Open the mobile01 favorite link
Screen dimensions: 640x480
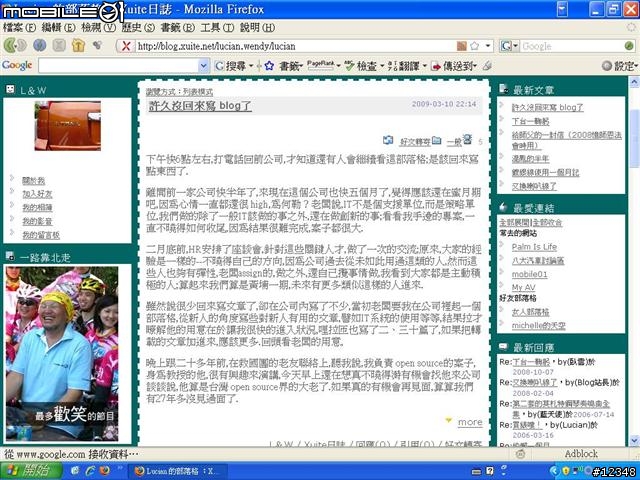click(x=529, y=274)
